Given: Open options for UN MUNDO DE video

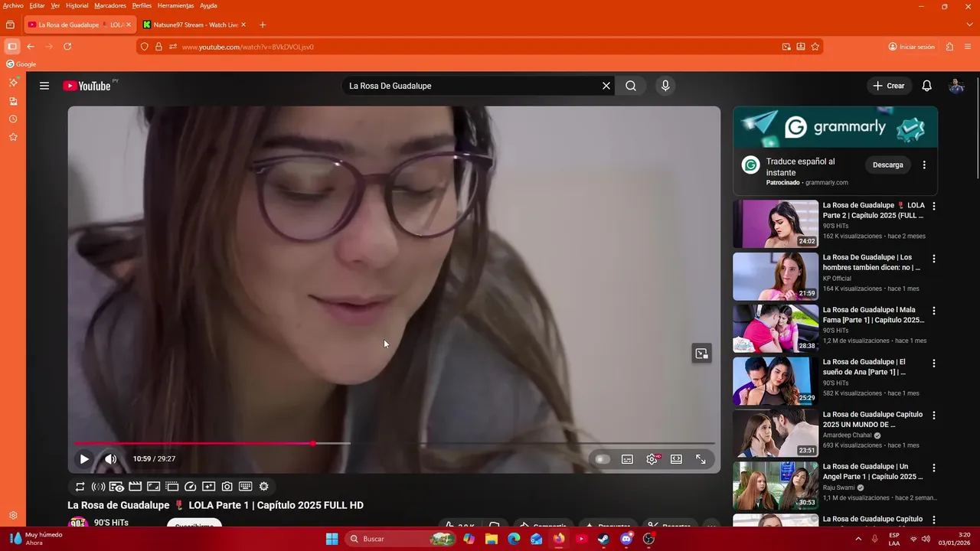Looking at the screenshot, I should pyautogui.click(x=933, y=415).
